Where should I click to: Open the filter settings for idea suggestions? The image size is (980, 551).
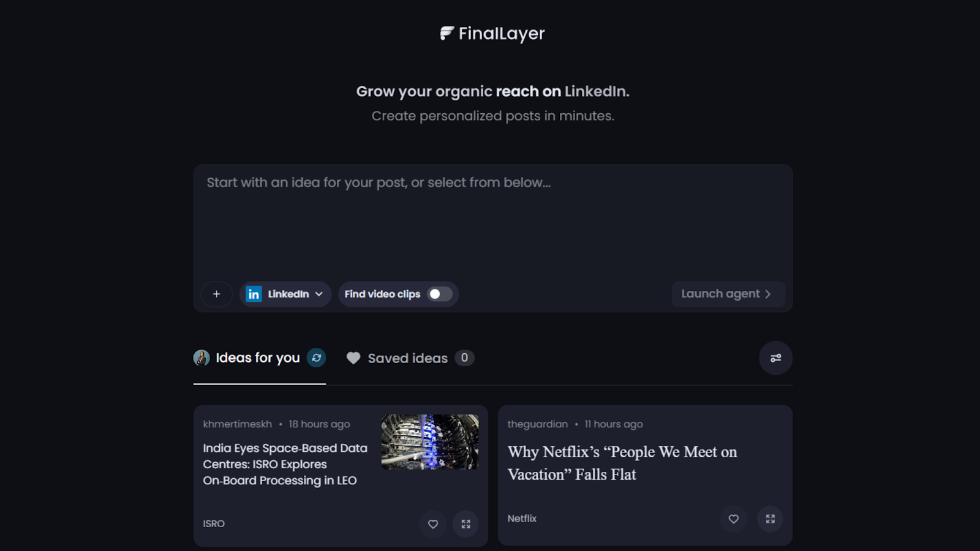776,358
